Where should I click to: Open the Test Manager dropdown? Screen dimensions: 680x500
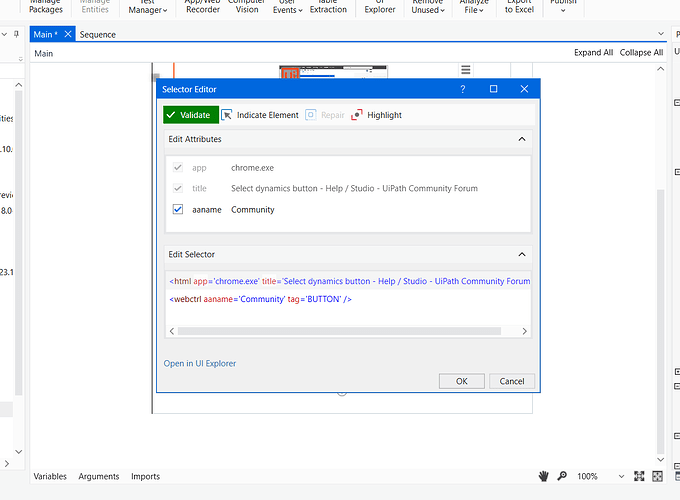tap(147, 6)
